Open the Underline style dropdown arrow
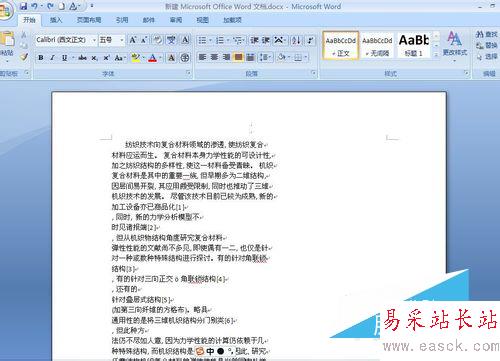 [72, 58]
